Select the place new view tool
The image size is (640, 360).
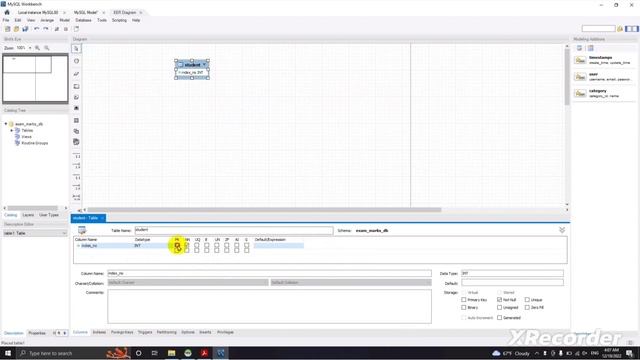[76, 131]
